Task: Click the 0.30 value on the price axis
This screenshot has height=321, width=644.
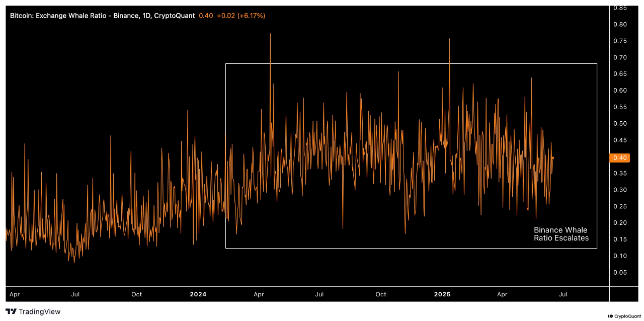Action: coord(620,190)
